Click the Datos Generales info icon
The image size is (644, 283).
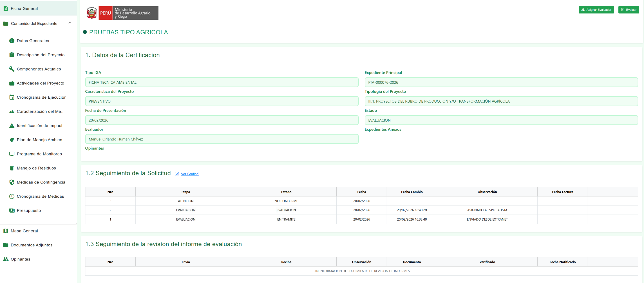[12, 41]
